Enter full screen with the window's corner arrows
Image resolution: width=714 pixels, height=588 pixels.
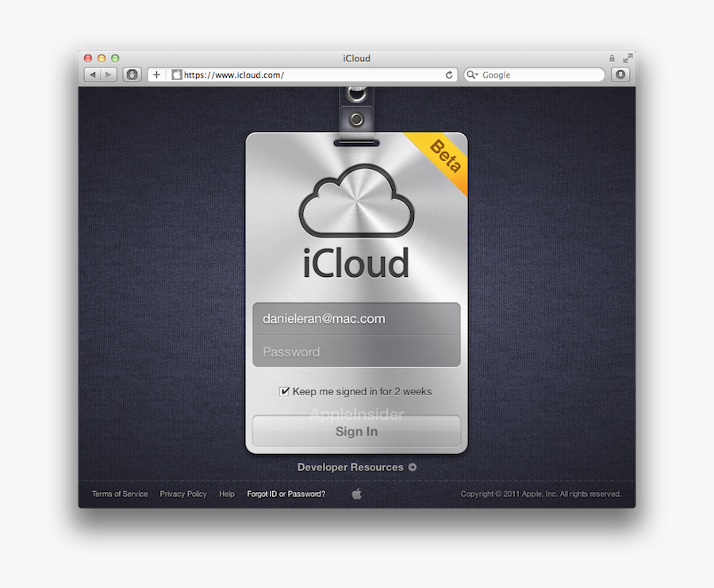(x=628, y=58)
